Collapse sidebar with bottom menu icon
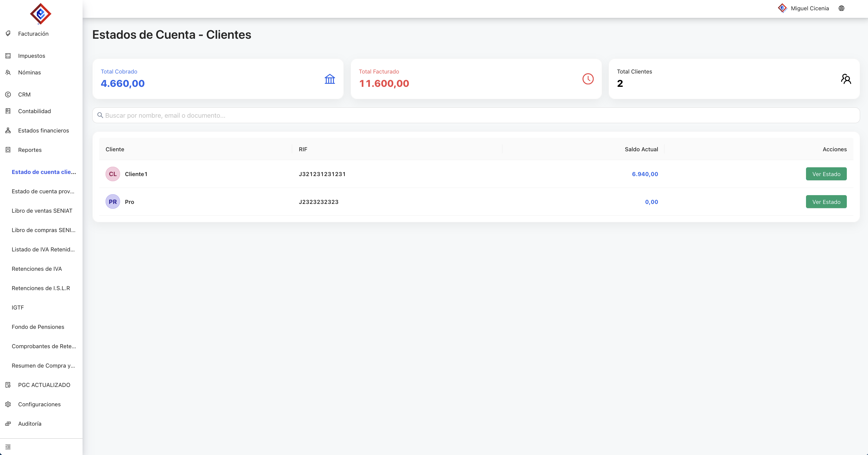The width and height of the screenshot is (868, 455). point(8,447)
